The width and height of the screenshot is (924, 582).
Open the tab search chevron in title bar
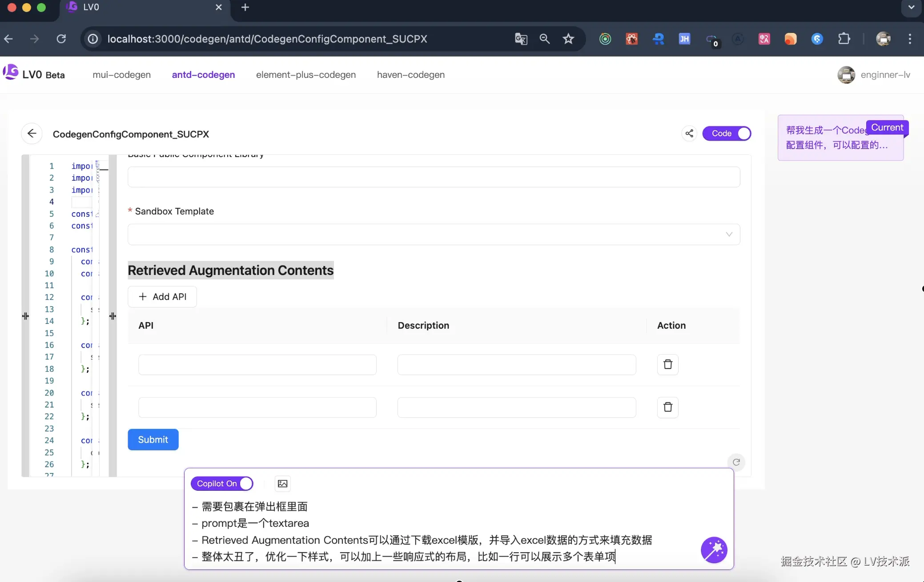coord(911,8)
